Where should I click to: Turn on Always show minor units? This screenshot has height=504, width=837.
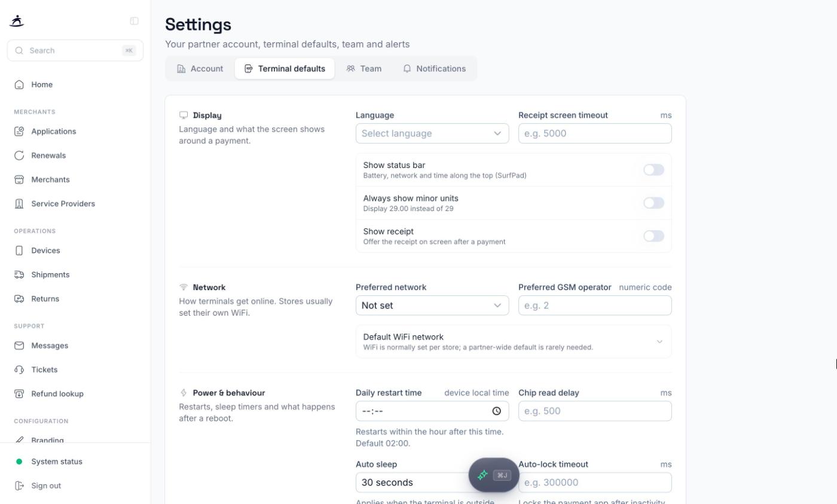click(x=653, y=203)
